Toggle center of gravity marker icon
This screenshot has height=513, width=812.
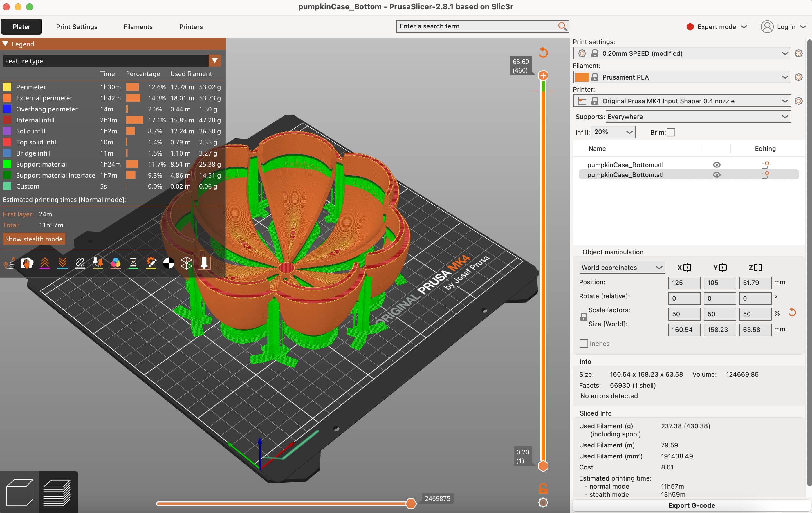pos(169,263)
